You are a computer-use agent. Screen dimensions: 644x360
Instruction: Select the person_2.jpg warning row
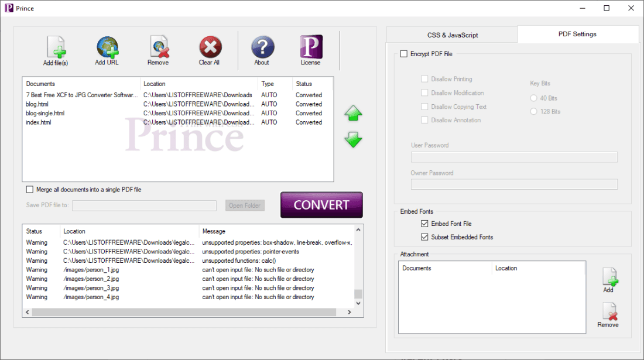tap(189, 279)
